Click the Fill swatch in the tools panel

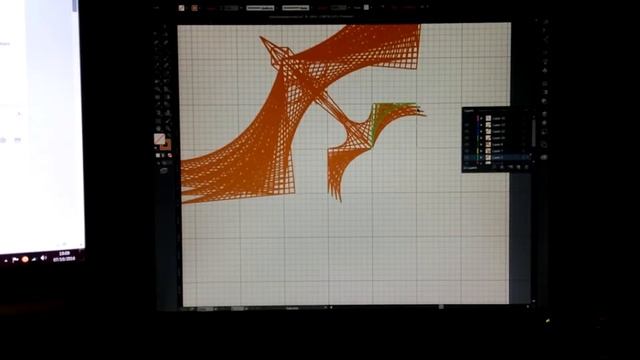[x=159, y=139]
